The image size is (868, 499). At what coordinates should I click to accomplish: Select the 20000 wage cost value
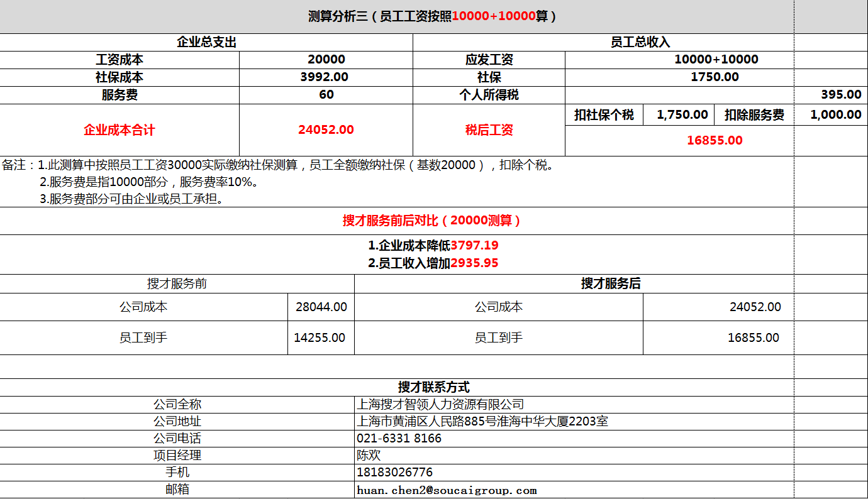pos(326,60)
